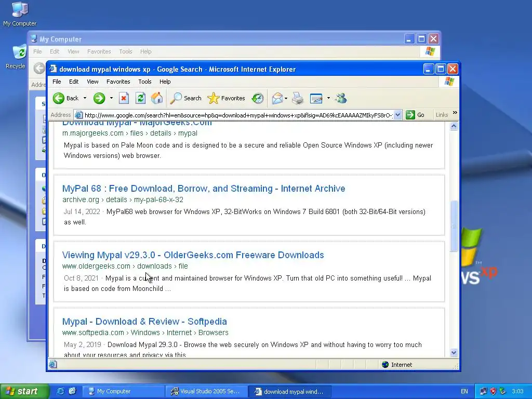Image resolution: width=532 pixels, height=399 pixels.
Task: Click the scrollbar up arrow in browser
Action: point(454,126)
